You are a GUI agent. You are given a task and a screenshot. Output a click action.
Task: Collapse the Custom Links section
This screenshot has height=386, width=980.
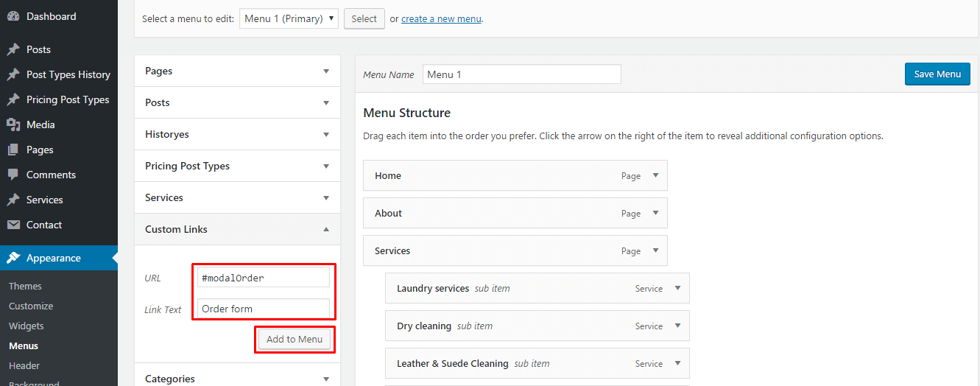(237, 229)
